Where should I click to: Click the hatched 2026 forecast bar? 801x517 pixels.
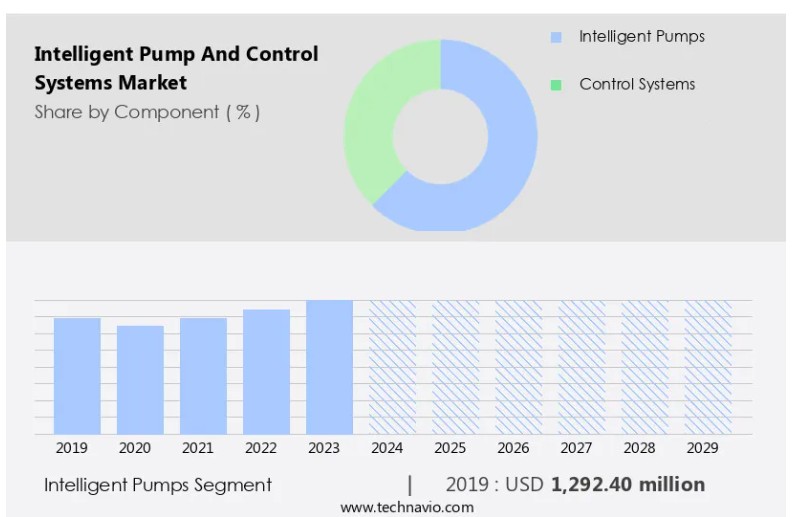[518, 367]
